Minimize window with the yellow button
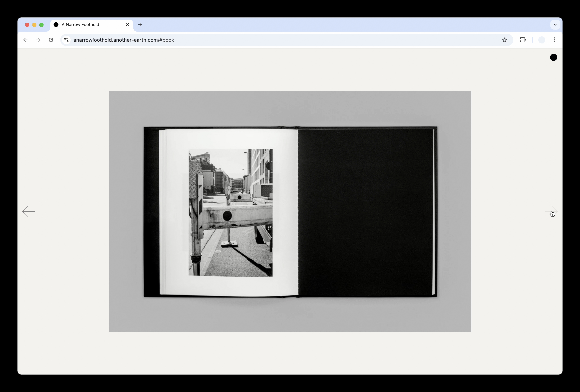Screen dimensions: 580x392 [x=34, y=24]
